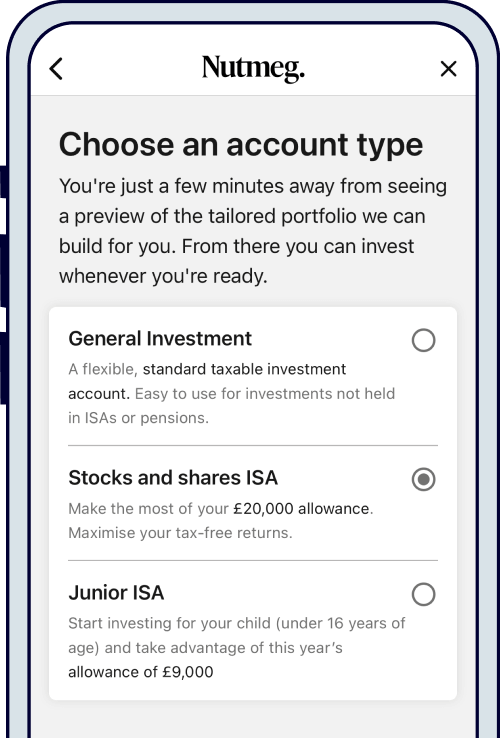
Task: Click 'Start investing for your child' description
Action: [170, 623]
